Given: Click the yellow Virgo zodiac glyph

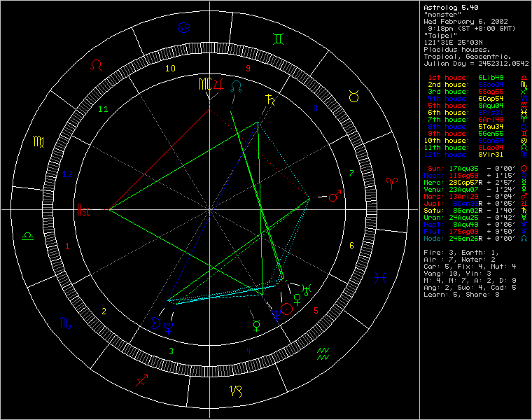Looking at the screenshot, I should [x=38, y=141].
